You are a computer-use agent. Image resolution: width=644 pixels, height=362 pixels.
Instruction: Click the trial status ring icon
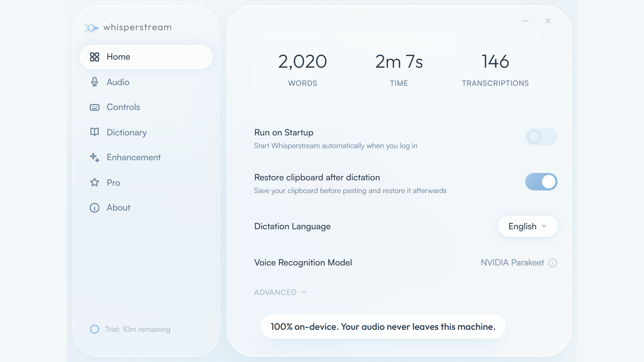(95, 329)
